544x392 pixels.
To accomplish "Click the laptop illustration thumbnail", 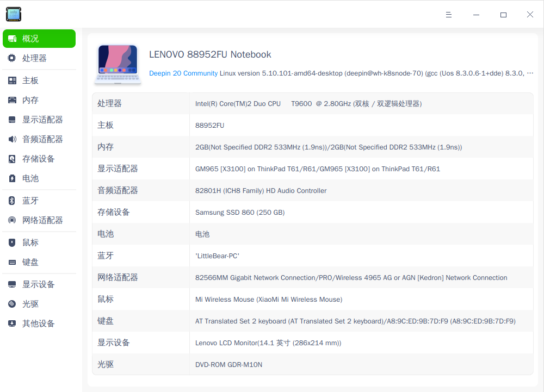I will (118, 64).
